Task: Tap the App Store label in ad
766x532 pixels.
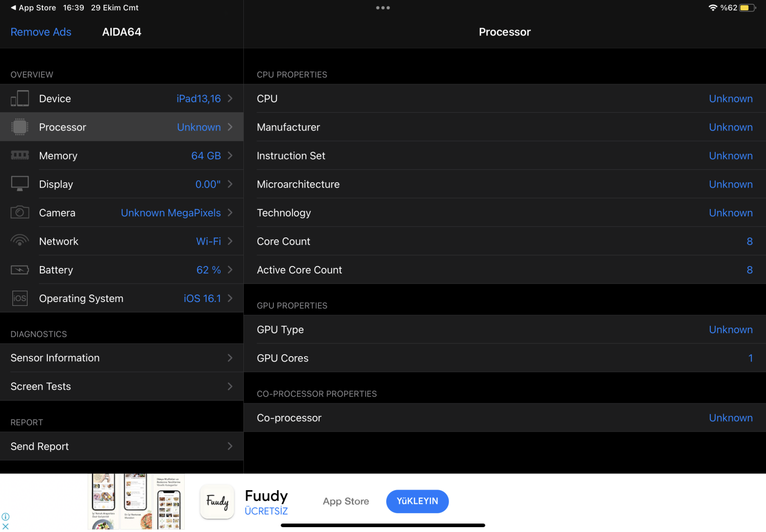Action: (346, 501)
